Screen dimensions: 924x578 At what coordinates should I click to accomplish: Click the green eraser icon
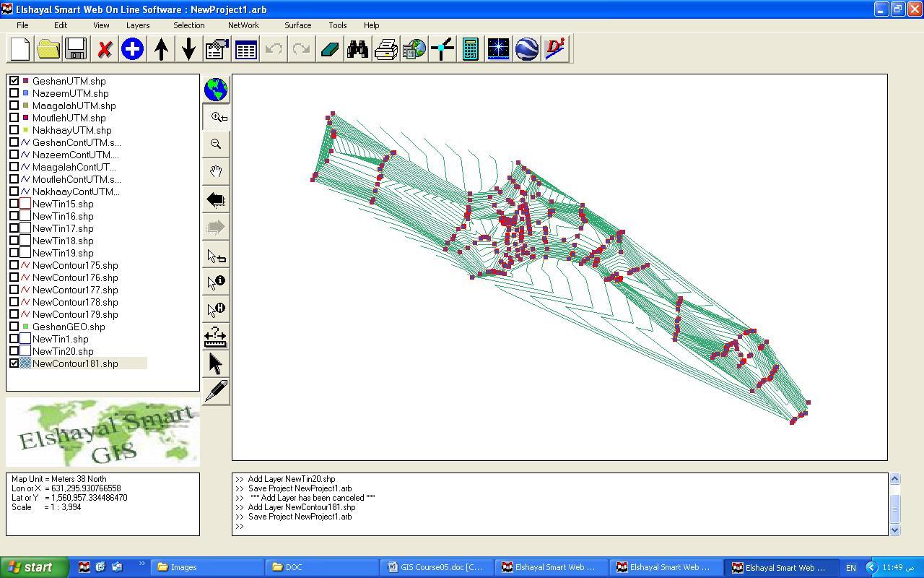point(330,49)
